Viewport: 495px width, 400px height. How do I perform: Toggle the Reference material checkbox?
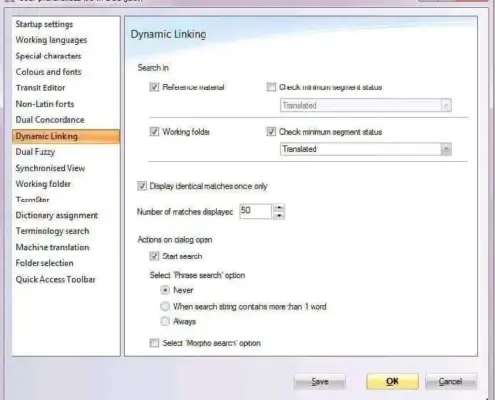[154, 87]
